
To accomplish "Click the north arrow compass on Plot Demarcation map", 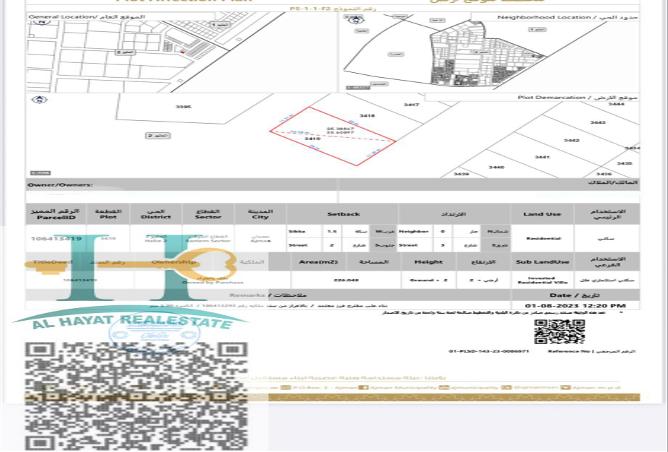I will point(39,100).
